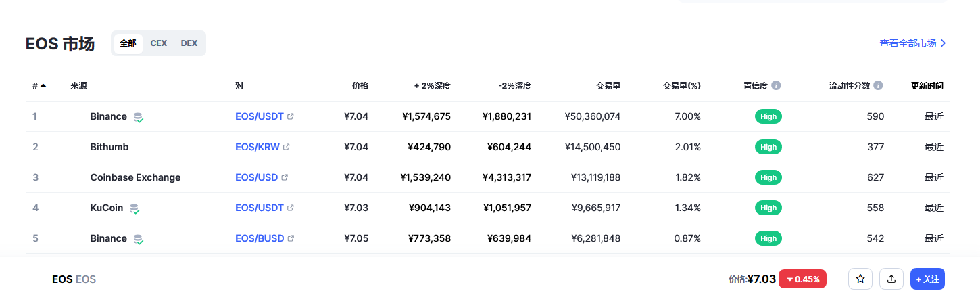Image resolution: width=980 pixels, height=291 pixels.
Task: Click the star watchlist icon for EOS
Action: point(860,279)
